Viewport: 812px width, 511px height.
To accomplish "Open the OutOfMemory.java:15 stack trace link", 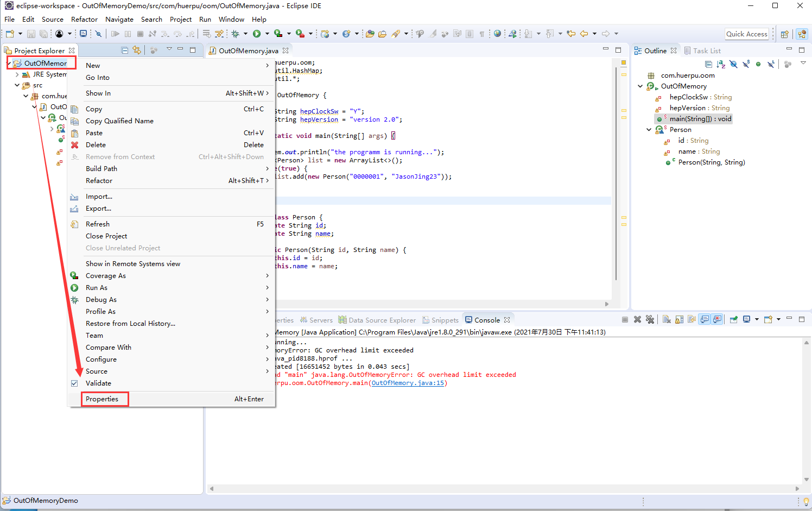I will point(408,383).
